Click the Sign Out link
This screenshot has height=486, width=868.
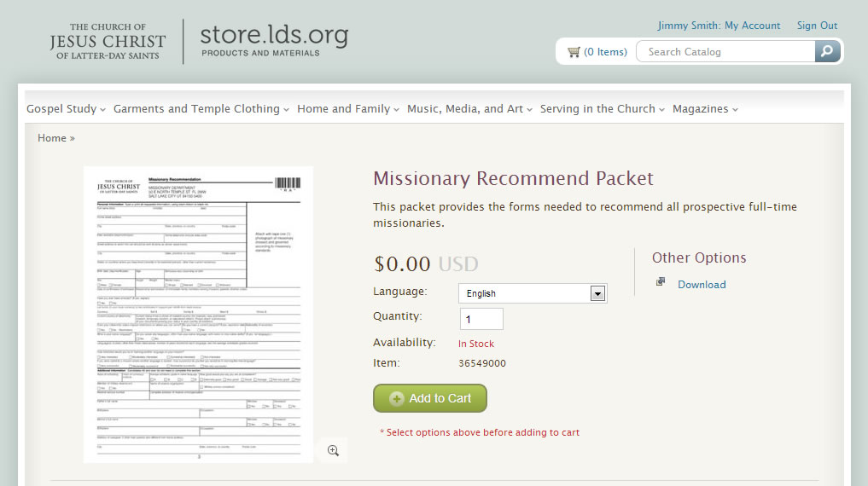click(817, 26)
